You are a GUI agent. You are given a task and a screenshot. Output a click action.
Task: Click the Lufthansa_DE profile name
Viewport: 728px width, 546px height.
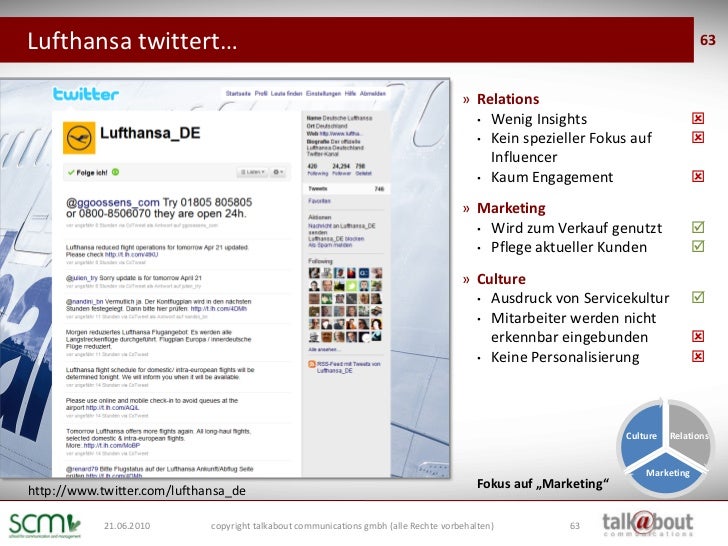(150, 133)
